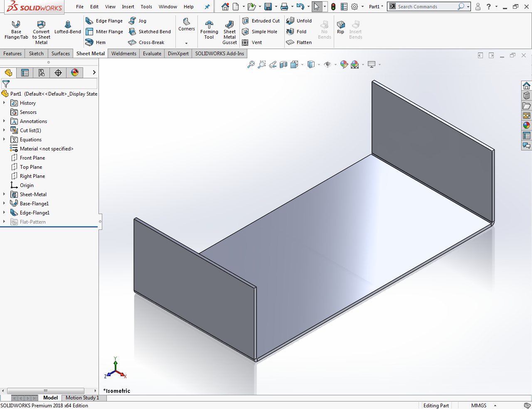This screenshot has height=409, width=532.
Task: Toggle the pin on the CommandManager
Action: (207, 6)
